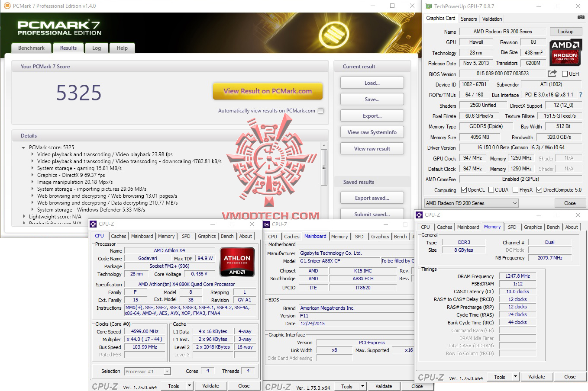The height and width of the screenshot is (391, 588).
Task: Click the BIOS export share icon in GPU-Z
Action: [552, 74]
